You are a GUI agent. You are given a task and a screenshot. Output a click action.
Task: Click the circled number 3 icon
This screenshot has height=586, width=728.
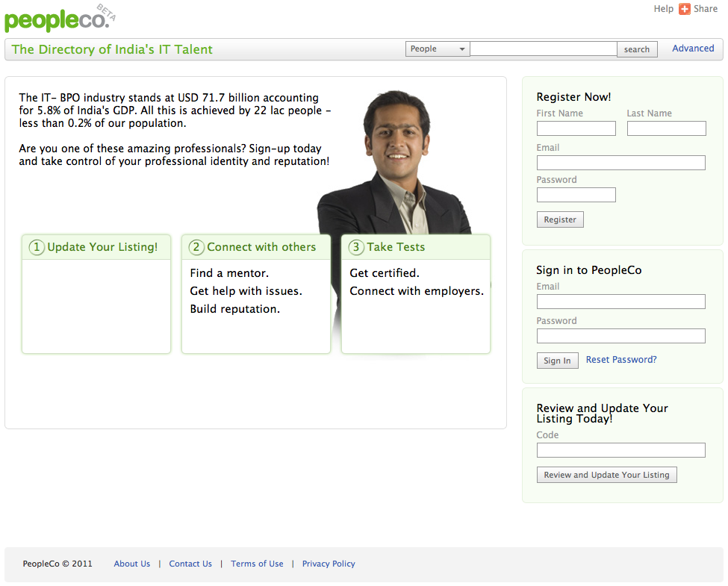[x=356, y=247]
